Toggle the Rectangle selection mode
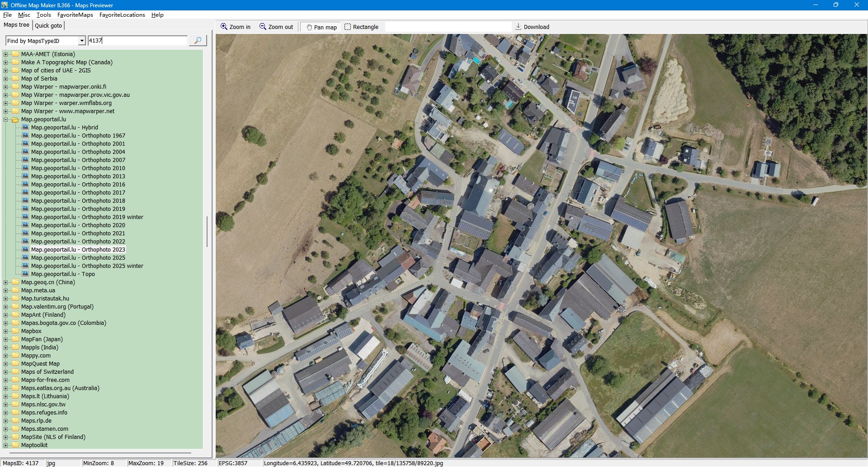Screen dimensions: 868x467 (361, 27)
